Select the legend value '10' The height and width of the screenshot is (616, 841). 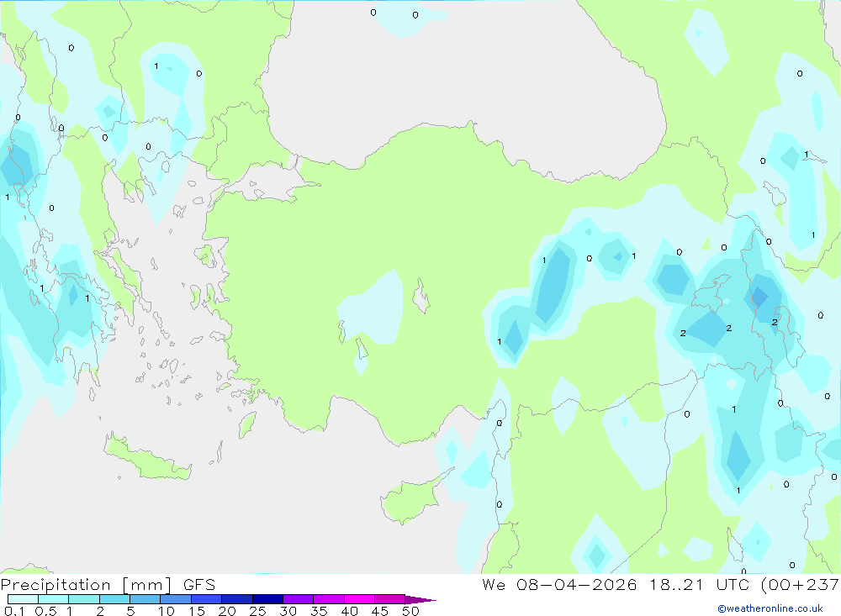166,611
